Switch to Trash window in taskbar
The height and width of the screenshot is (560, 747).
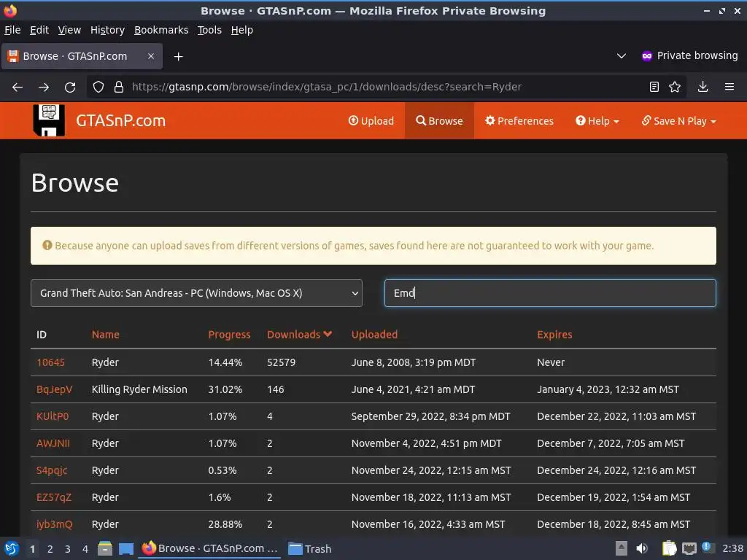tap(310, 548)
